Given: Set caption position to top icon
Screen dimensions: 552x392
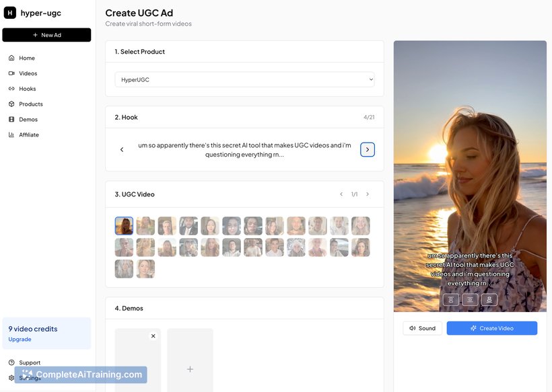Looking at the screenshot, I should 450,300.
